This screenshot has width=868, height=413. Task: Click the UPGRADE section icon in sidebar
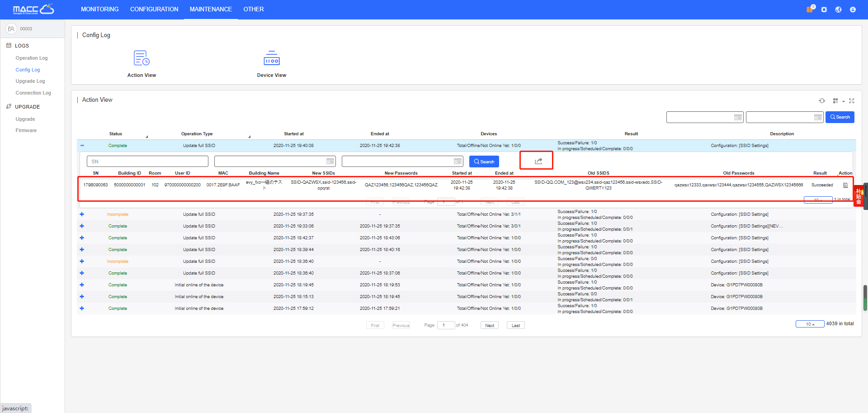click(x=9, y=106)
